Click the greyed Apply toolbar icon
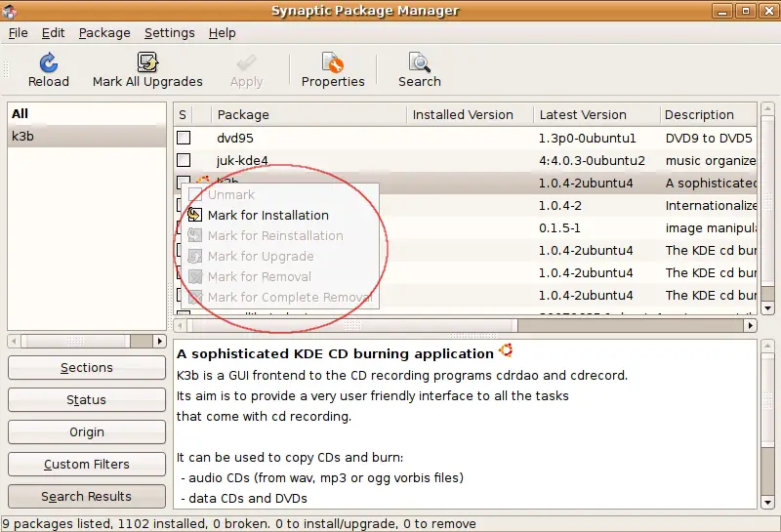This screenshot has height=532, width=781. [246, 63]
